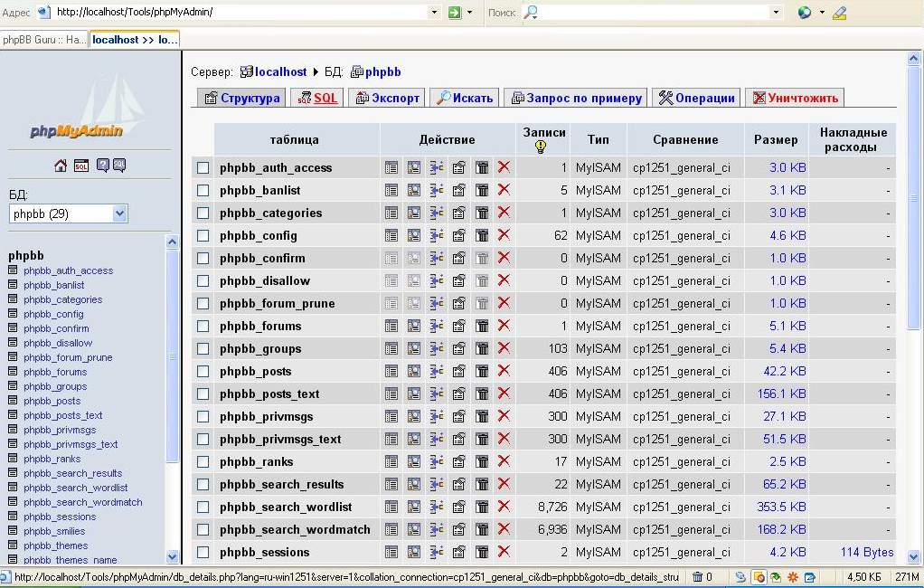Open the database selector showing phpbb (29)
The height and width of the screenshot is (588, 924).
pos(69,213)
